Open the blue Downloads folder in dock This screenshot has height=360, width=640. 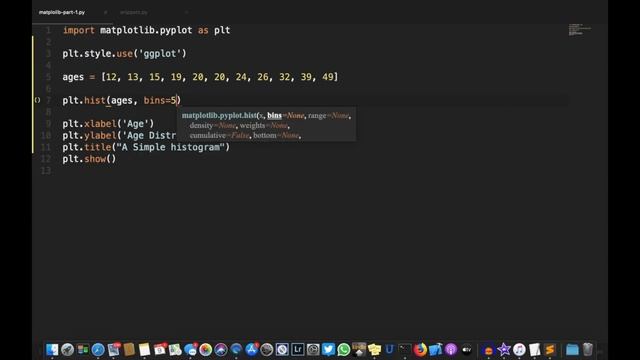click(572, 350)
